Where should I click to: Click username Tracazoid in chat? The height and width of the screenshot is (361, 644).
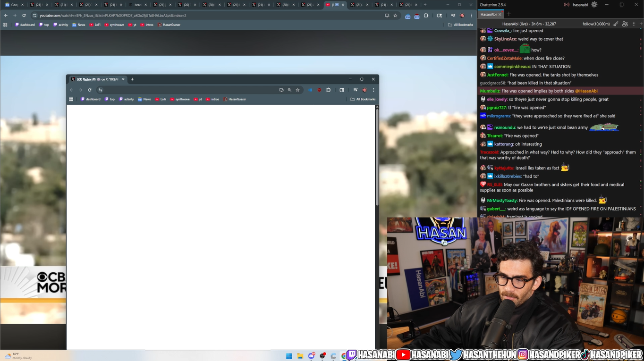tap(489, 152)
